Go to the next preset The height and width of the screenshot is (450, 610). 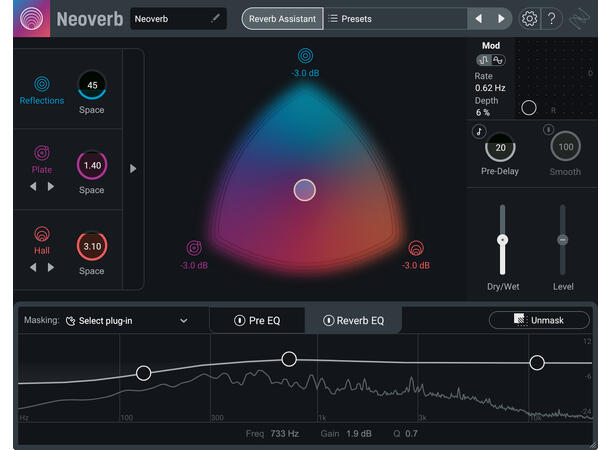point(501,18)
